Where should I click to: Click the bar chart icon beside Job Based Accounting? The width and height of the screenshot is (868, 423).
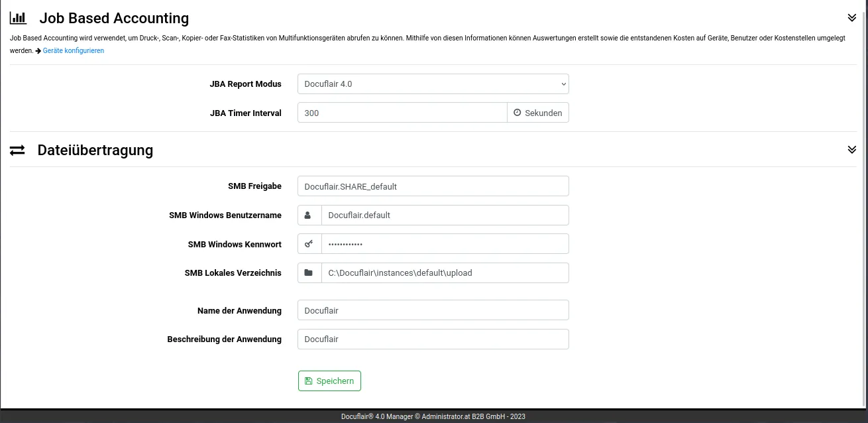click(18, 19)
